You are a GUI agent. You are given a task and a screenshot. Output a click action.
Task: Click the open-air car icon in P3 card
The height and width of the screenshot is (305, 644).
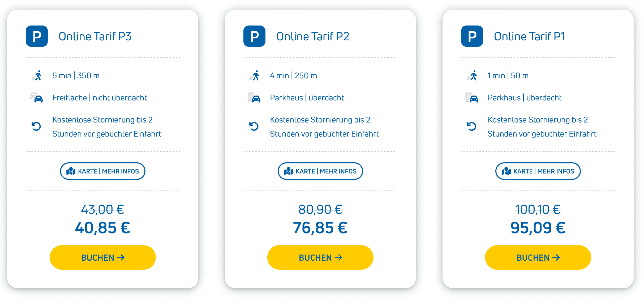click(37, 98)
